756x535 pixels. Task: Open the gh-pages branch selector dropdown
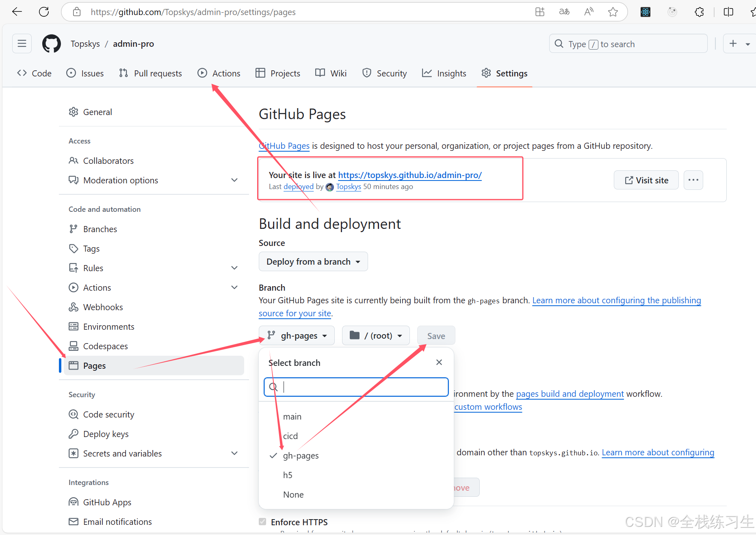297,335
